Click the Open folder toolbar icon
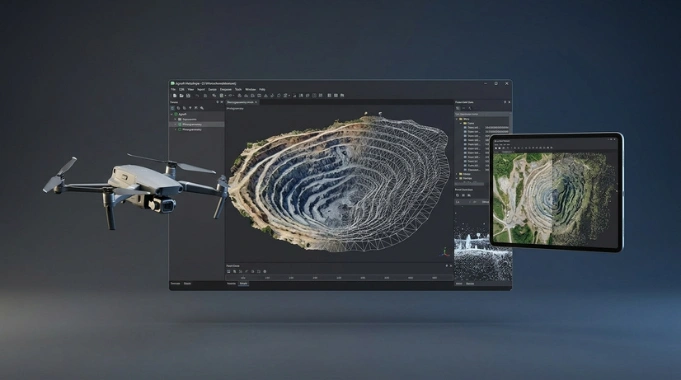 (182, 96)
